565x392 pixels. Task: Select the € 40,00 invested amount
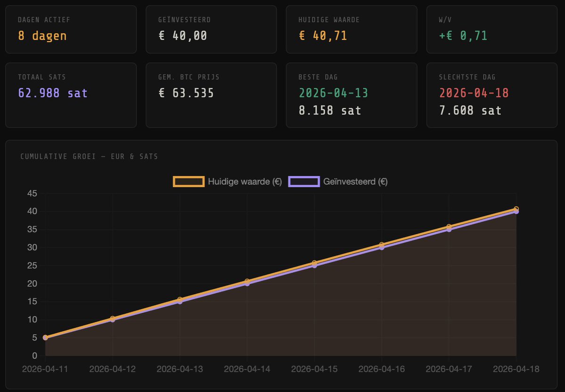[x=183, y=36]
